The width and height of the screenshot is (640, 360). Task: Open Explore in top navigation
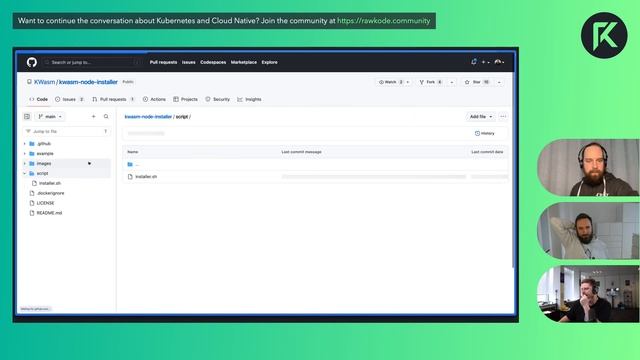[x=269, y=62]
